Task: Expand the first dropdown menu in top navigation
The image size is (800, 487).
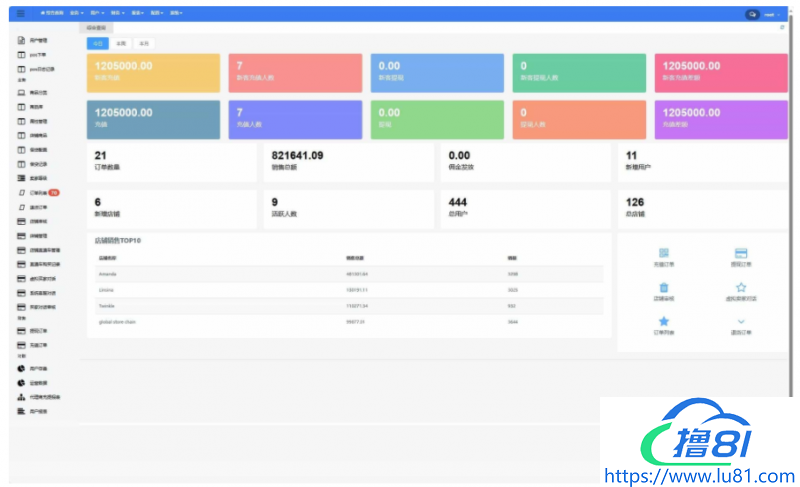Action: tap(75, 13)
